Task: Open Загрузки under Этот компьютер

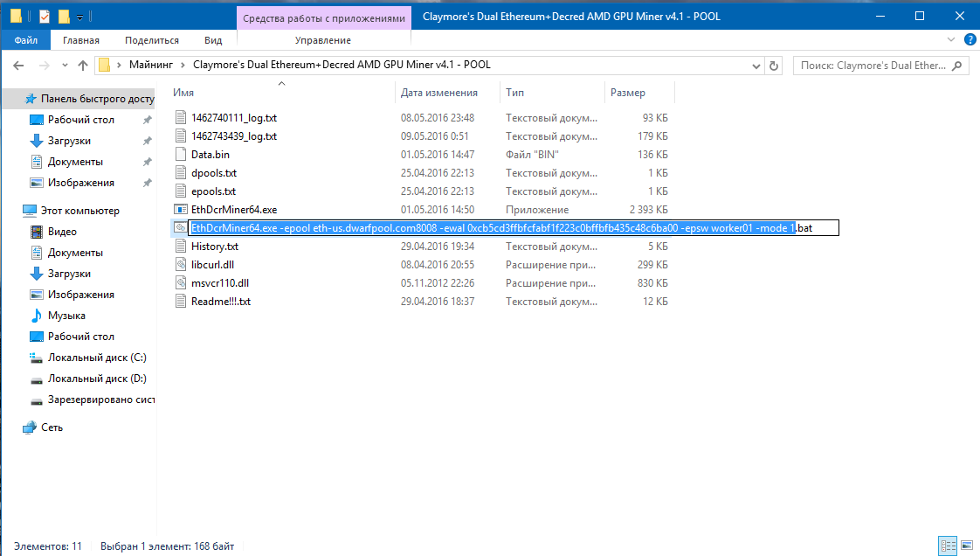Action: 69,274
